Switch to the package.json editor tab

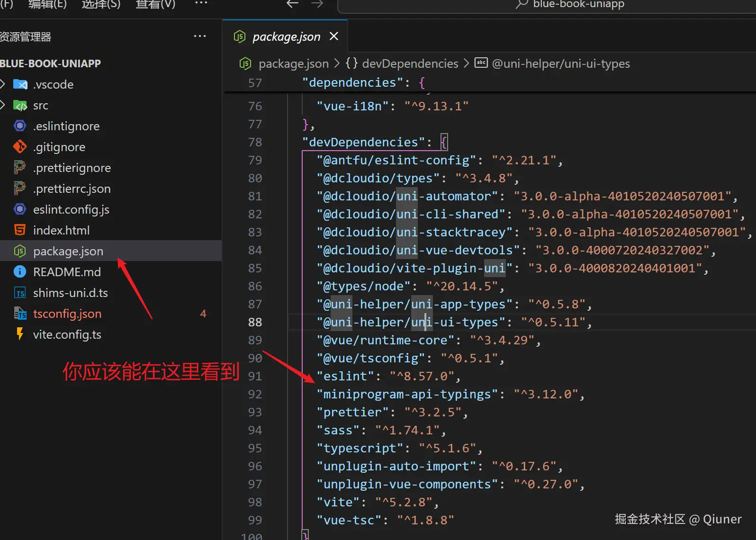coord(286,36)
